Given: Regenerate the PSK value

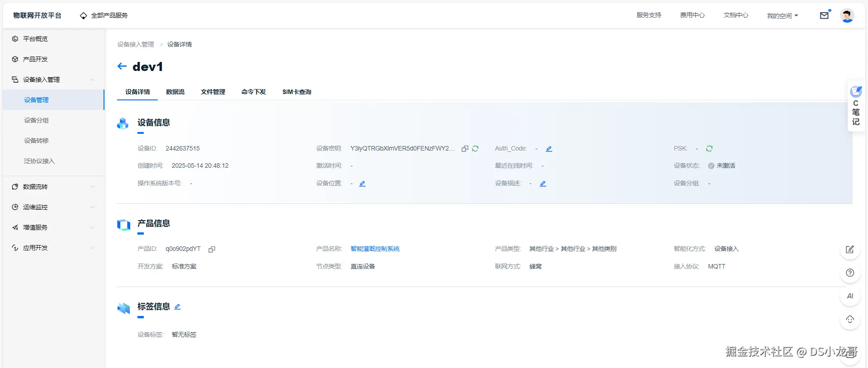Looking at the screenshot, I should pos(709,149).
